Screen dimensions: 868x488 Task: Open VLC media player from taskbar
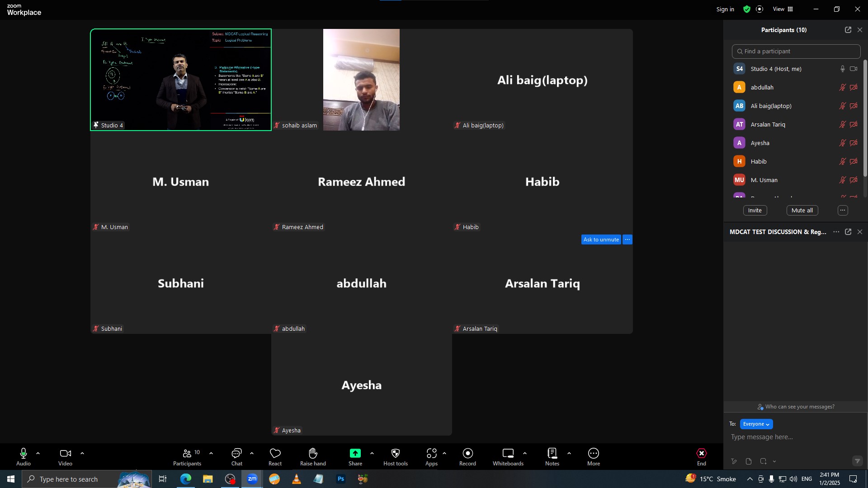click(297, 479)
